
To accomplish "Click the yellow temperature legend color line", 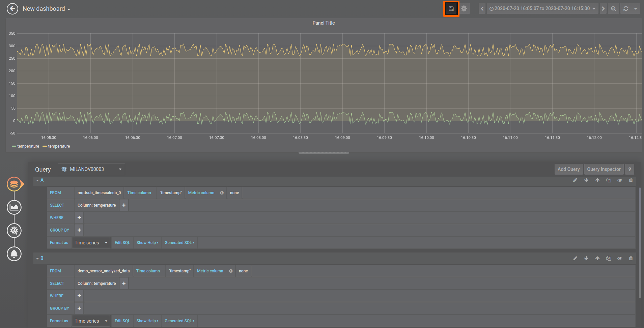I will pos(45,146).
